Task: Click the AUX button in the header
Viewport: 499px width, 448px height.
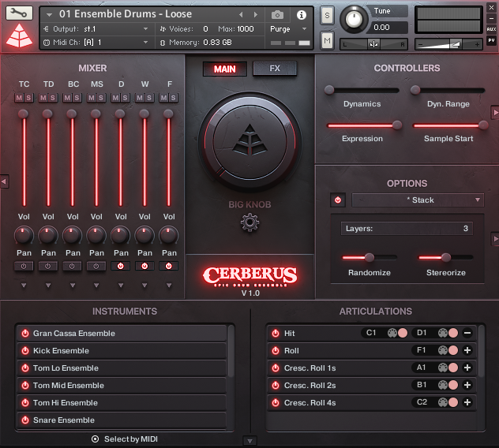Action: pyautogui.click(x=491, y=29)
